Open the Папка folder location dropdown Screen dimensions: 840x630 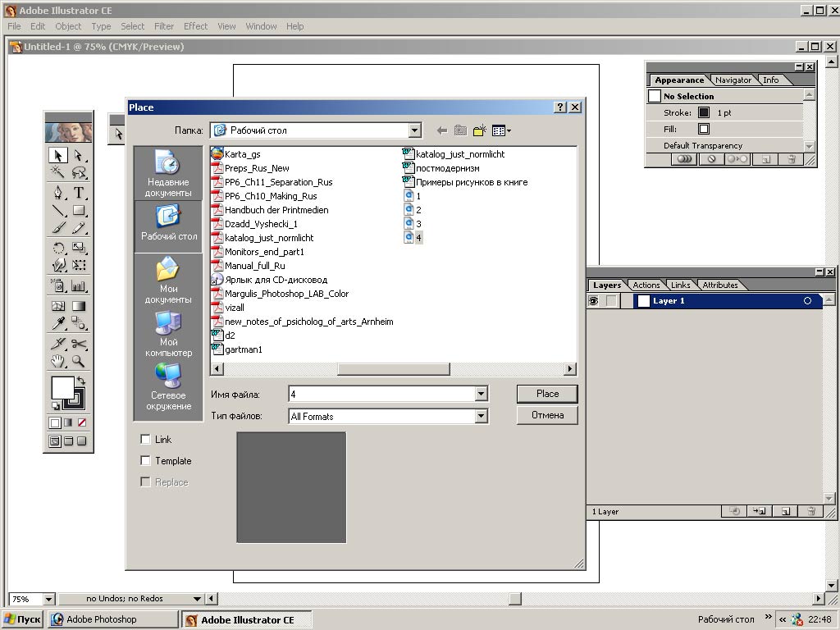click(x=414, y=130)
